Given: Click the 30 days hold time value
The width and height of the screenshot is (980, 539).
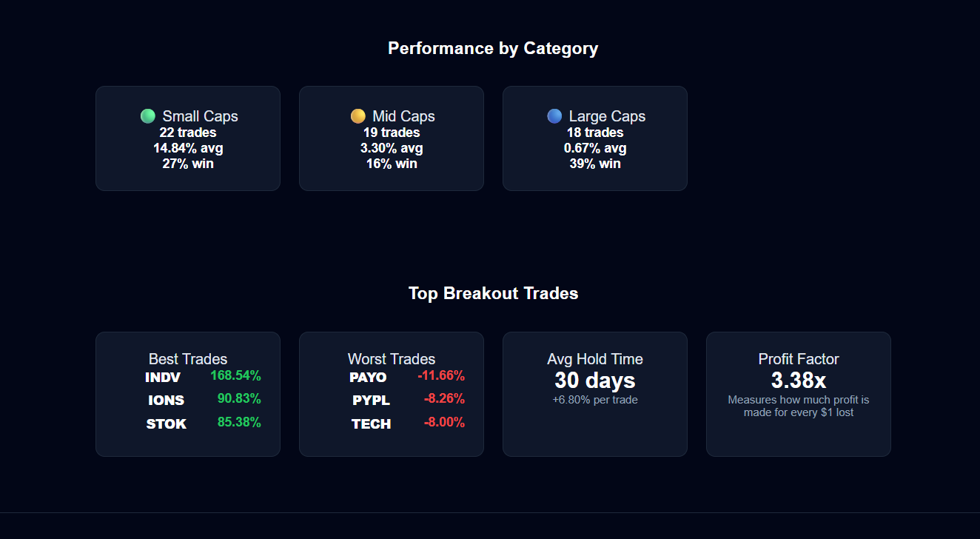Looking at the screenshot, I should pyautogui.click(x=595, y=381).
